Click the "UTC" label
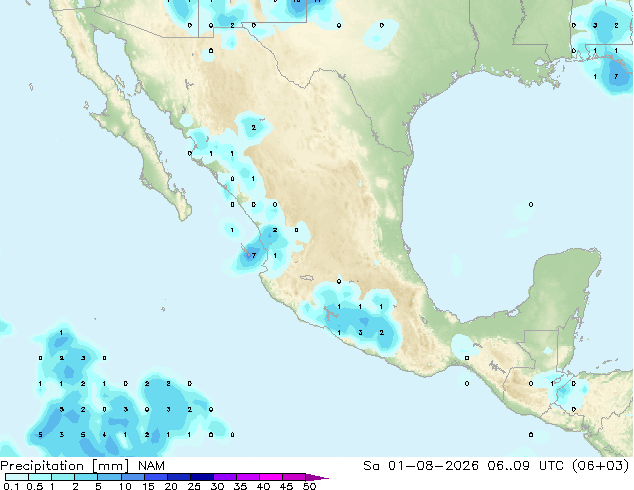 552,466
